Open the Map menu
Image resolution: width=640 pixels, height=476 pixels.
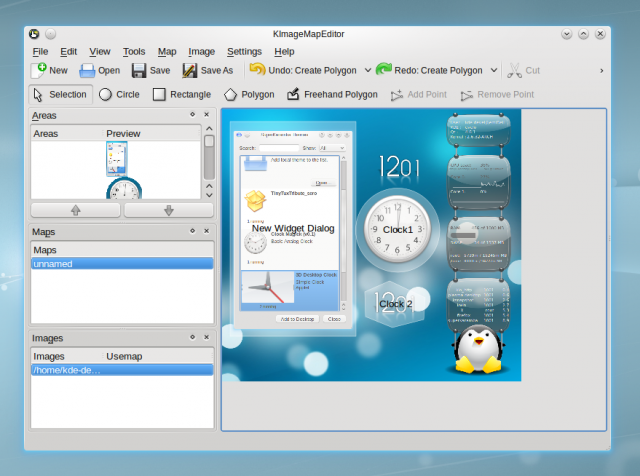pyautogui.click(x=166, y=51)
